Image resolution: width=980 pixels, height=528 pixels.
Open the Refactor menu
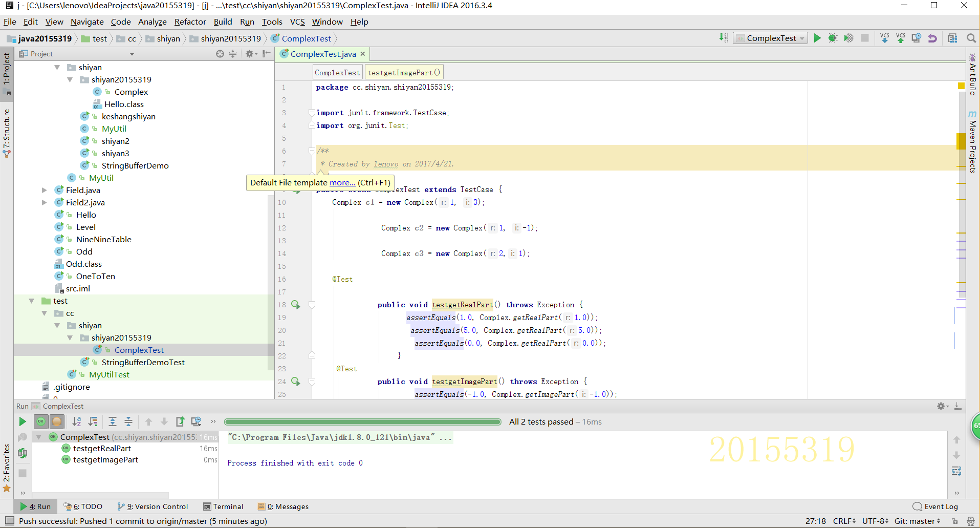click(x=190, y=22)
